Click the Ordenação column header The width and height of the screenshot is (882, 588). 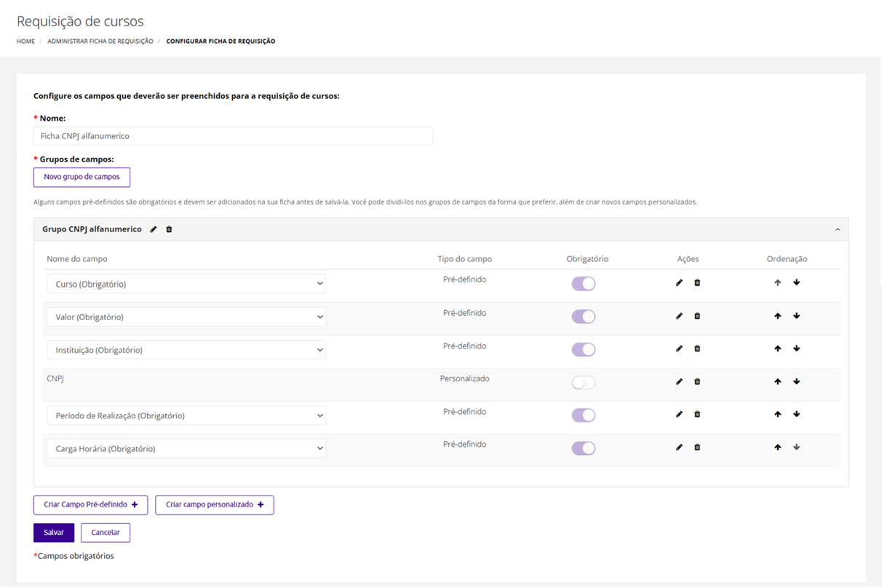point(787,259)
